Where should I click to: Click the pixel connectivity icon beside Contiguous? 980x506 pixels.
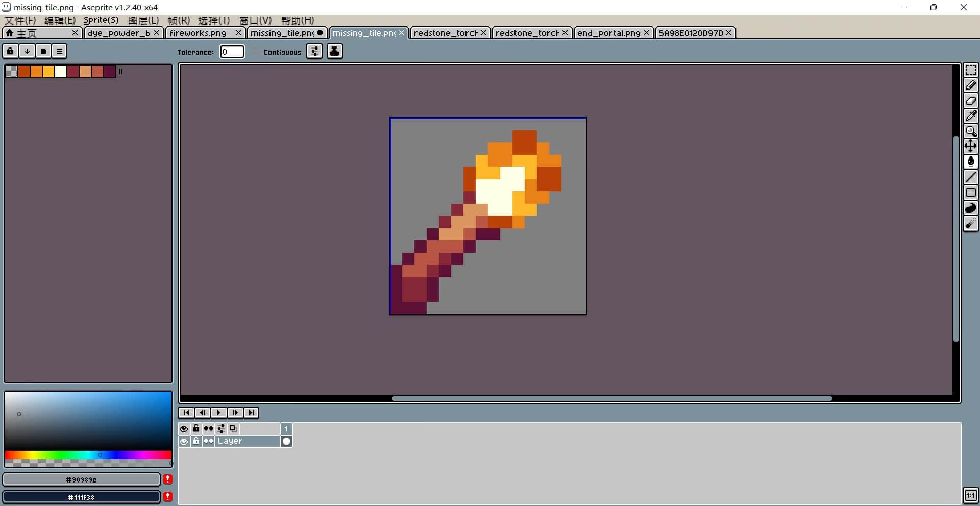tap(314, 51)
